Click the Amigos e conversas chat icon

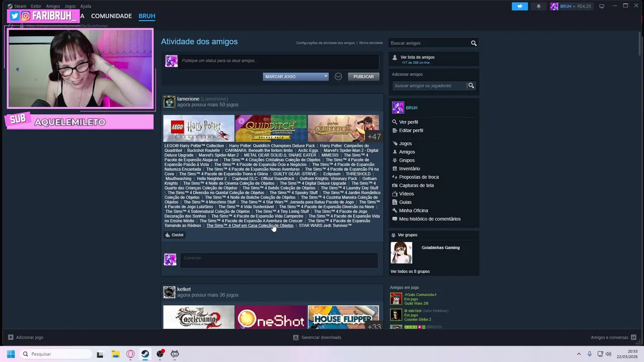634,337
